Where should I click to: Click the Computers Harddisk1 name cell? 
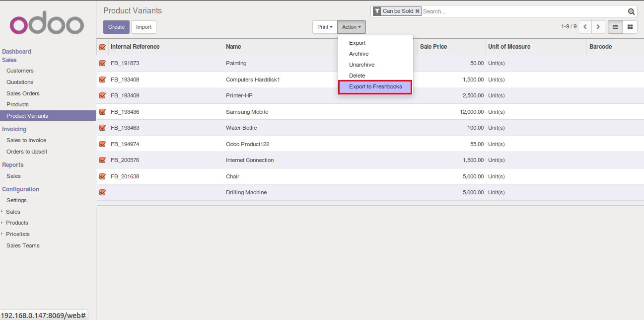pyautogui.click(x=253, y=80)
